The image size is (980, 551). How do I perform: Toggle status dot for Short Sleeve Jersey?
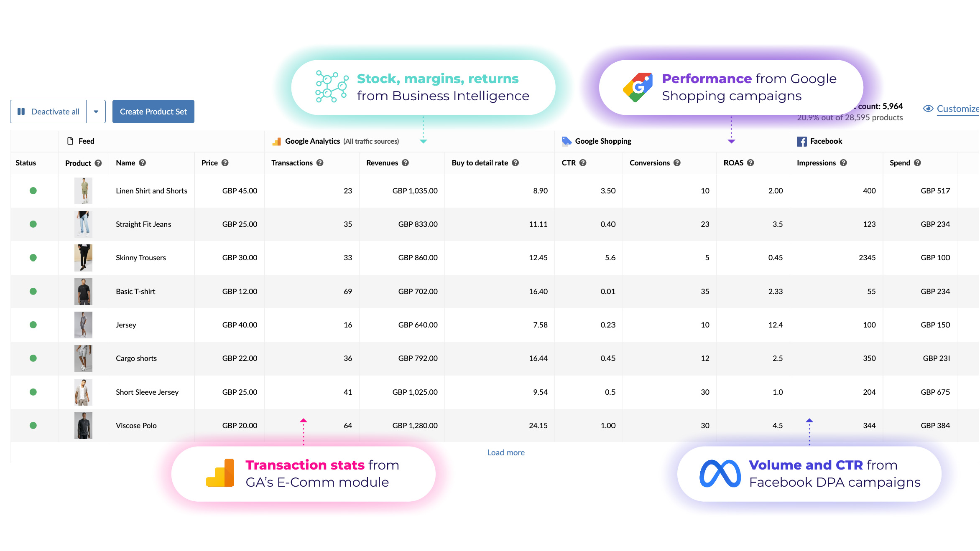[x=33, y=392]
